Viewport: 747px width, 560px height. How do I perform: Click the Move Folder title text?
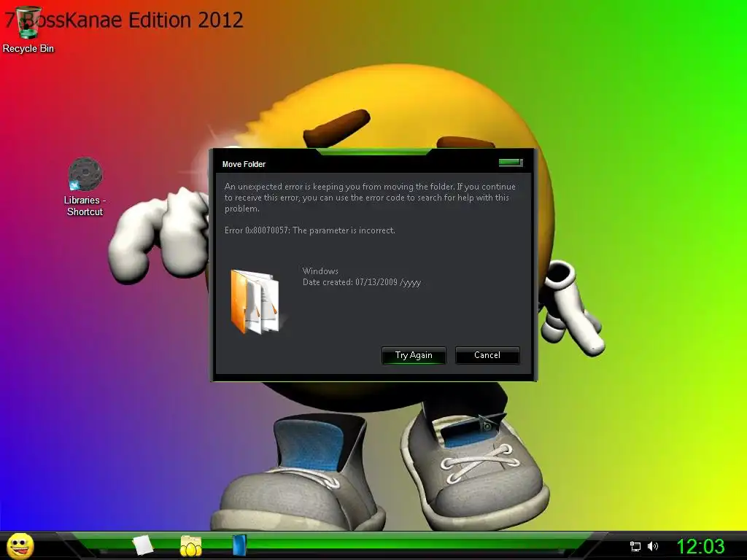coord(244,164)
